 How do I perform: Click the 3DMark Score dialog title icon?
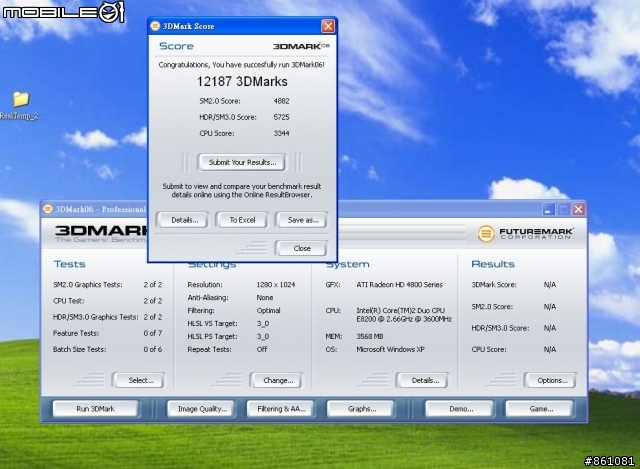coord(155,26)
